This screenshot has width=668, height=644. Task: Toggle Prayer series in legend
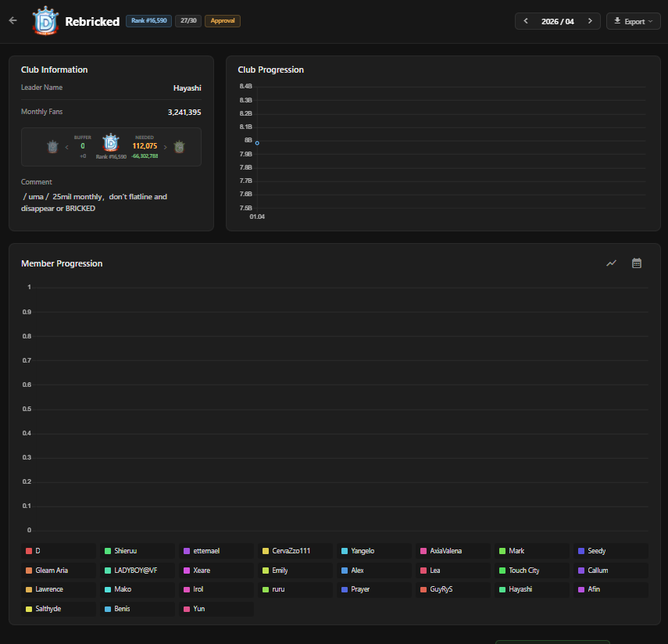tap(373, 589)
